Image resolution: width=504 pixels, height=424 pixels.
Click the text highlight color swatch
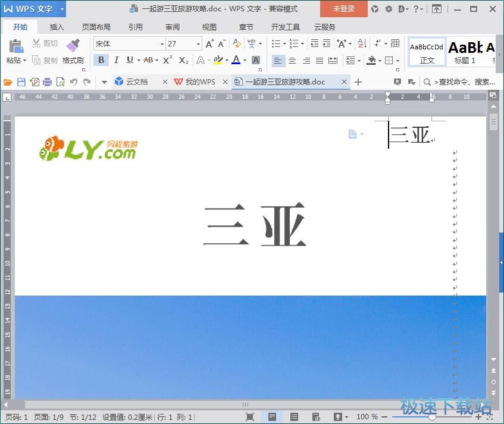click(x=218, y=60)
